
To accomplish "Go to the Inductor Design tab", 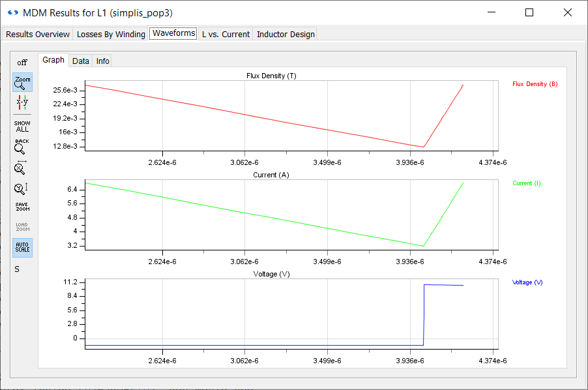I will pos(286,34).
